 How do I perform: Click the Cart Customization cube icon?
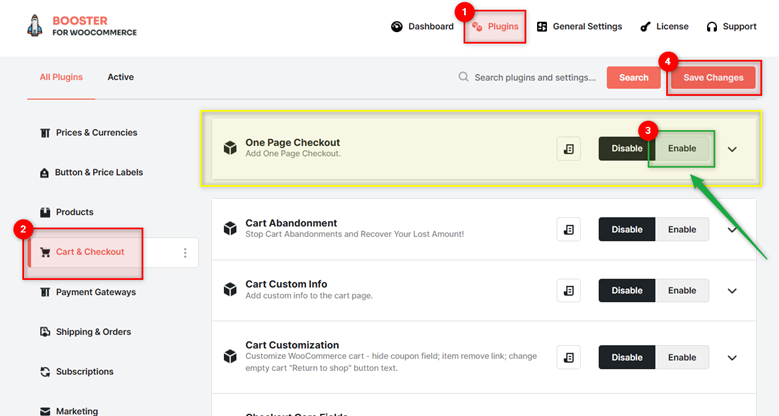click(x=230, y=356)
